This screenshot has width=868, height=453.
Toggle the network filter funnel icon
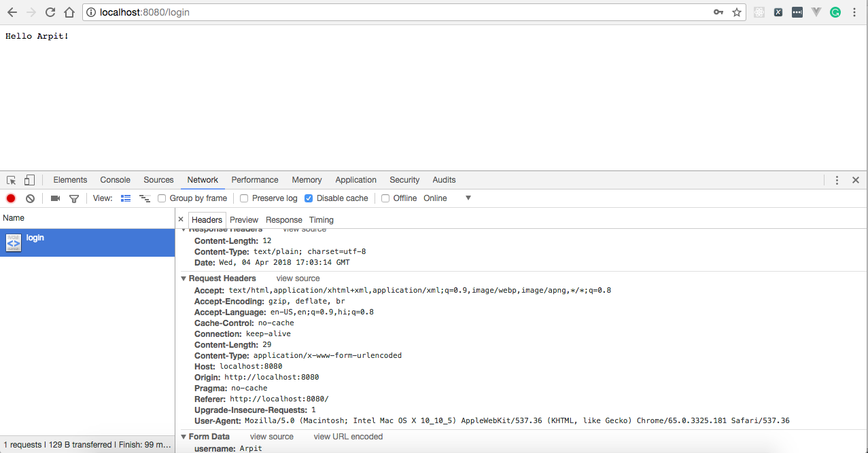tap(74, 198)
